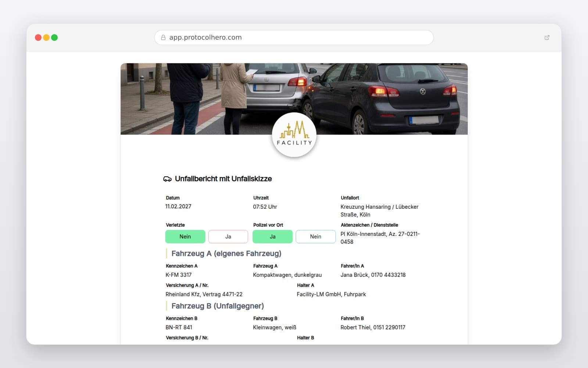Viewport: 588px width, 368px height.
Task: Click the app.protocolhero.com address field
Action: pos(294,38)
